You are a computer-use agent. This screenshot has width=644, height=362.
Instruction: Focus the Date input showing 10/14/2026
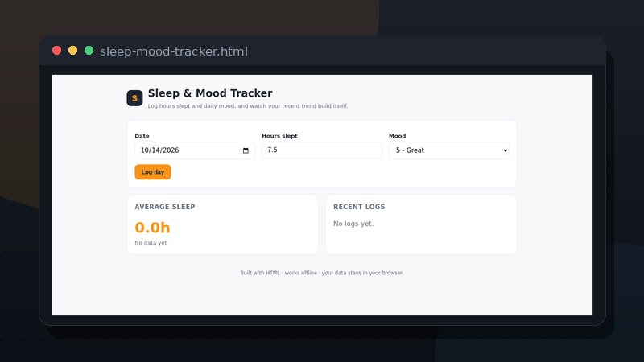[195, 150]
